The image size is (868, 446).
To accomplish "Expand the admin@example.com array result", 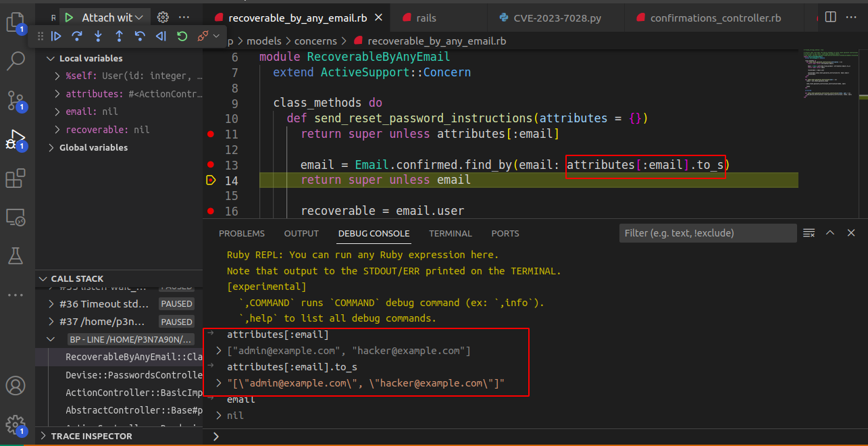I will 218,351.
